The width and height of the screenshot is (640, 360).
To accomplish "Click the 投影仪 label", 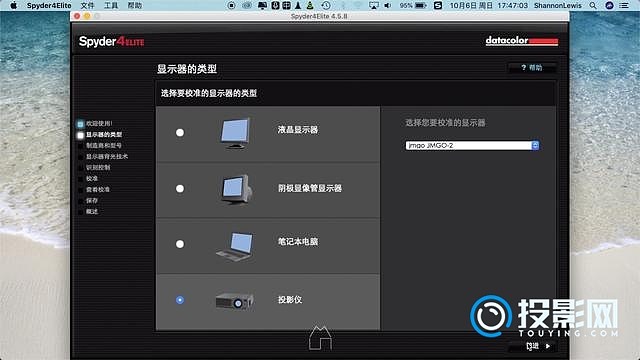I will tap(290, 300).
